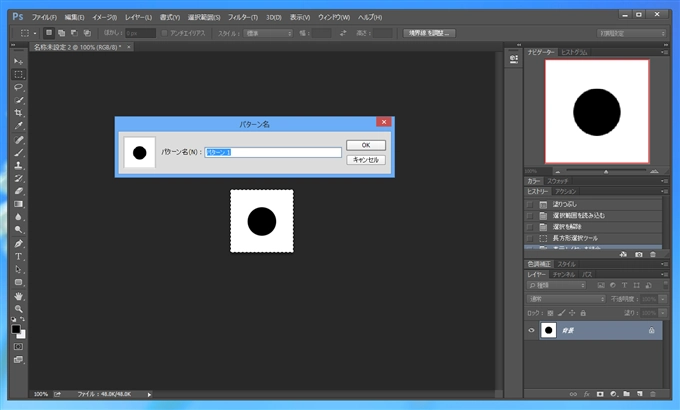Switch to the チャンネル tab
This screenshot has height=410, width=680.
563,275
